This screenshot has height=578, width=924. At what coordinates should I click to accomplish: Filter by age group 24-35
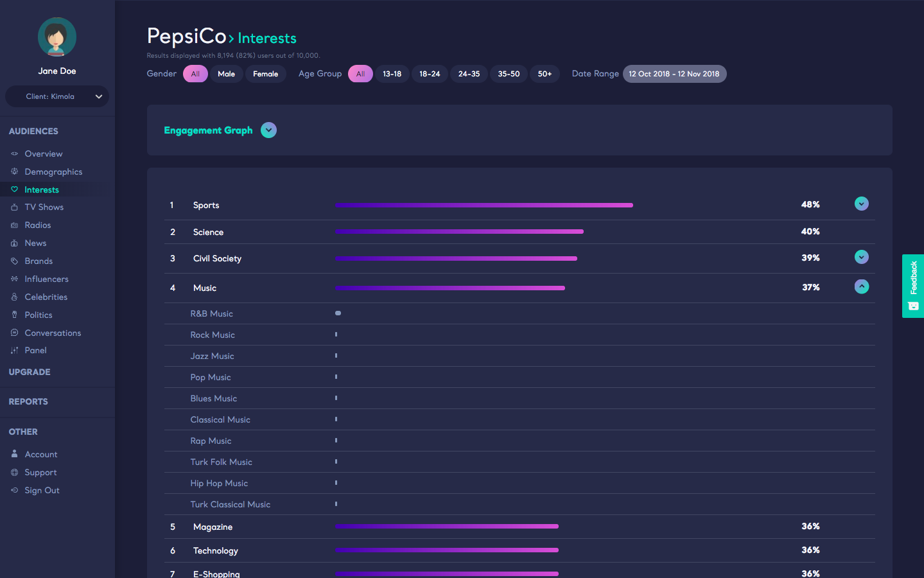tap(469, 74)
